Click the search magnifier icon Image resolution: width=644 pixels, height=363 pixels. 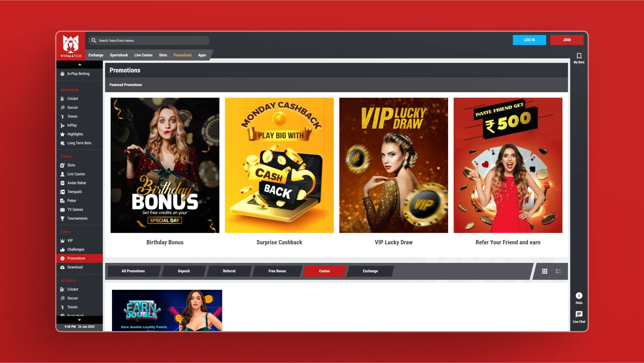[x=94, y=40]
